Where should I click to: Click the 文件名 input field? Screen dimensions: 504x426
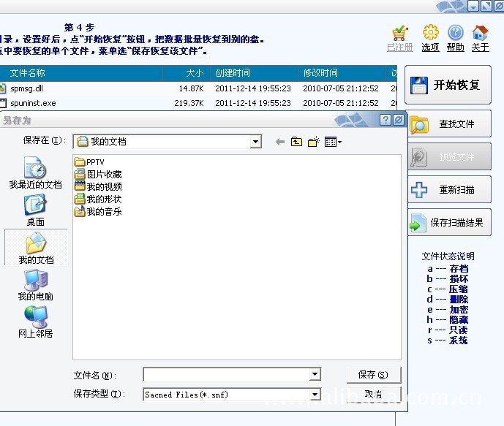point(227,374)
